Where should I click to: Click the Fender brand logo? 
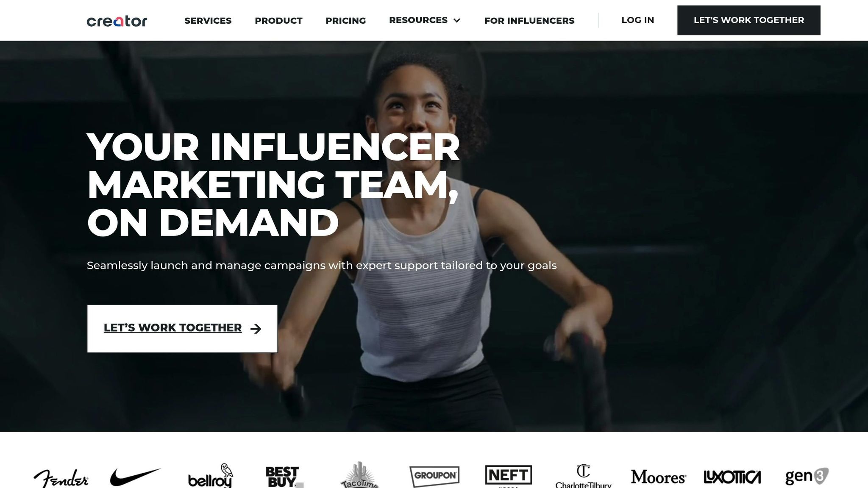click(x=61, y=478)
